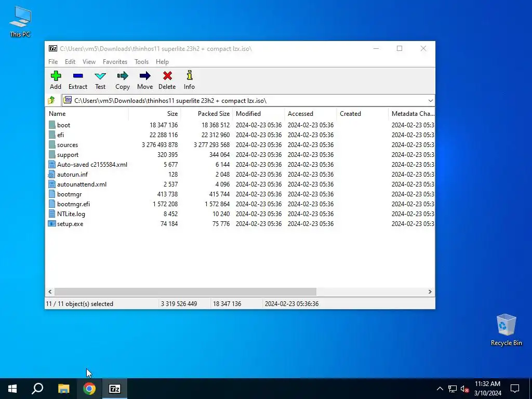Click status bar '11 / 11 object(s) selected'

(79, 303)
